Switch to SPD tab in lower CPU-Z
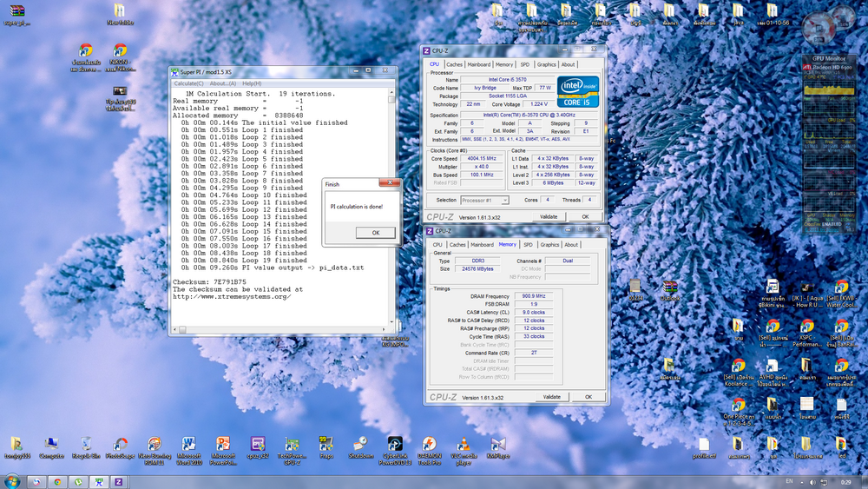Screen dimensions: 868x489 click(x=528, y=245)
